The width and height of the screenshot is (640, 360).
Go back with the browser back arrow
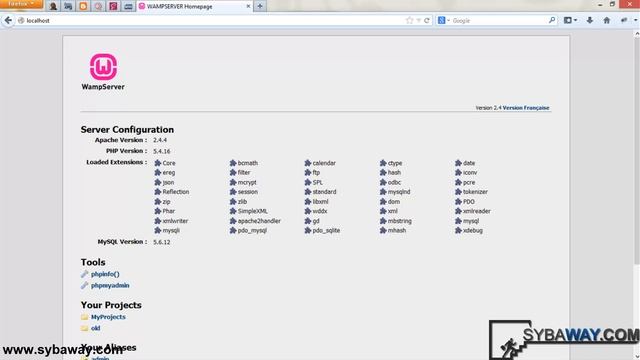(8, 20)
